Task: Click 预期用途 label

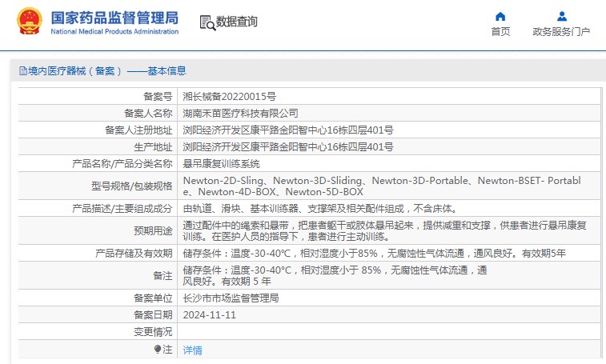Action: click(153, 230)
